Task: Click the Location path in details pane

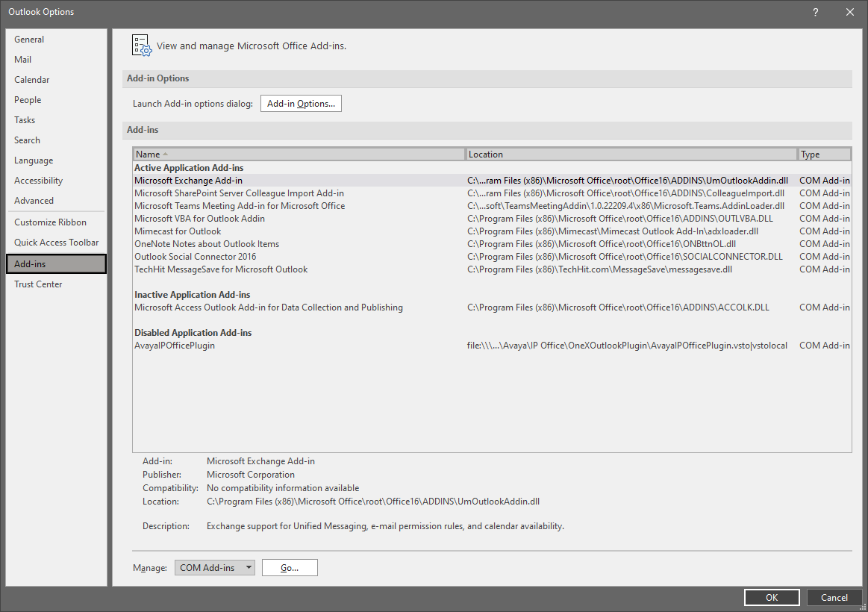Action: click(x=373, y=502)
